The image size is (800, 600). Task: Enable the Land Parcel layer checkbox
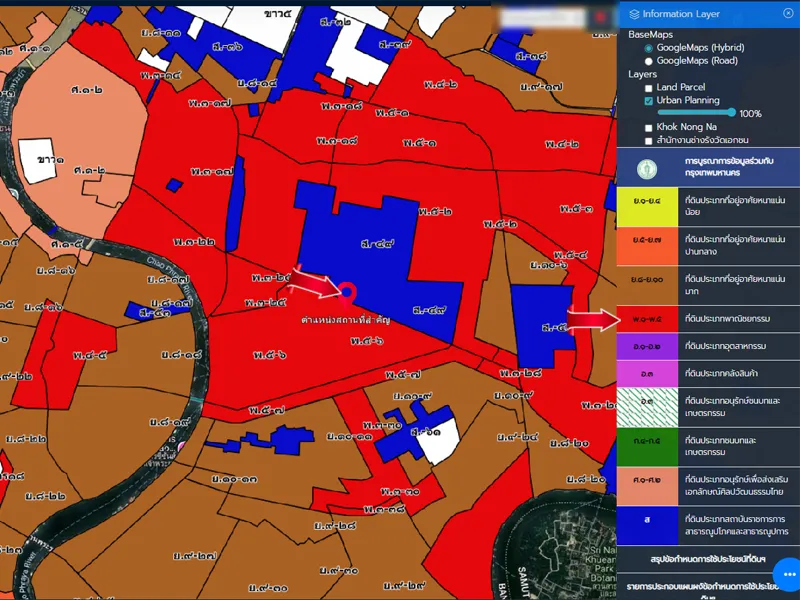649,88
